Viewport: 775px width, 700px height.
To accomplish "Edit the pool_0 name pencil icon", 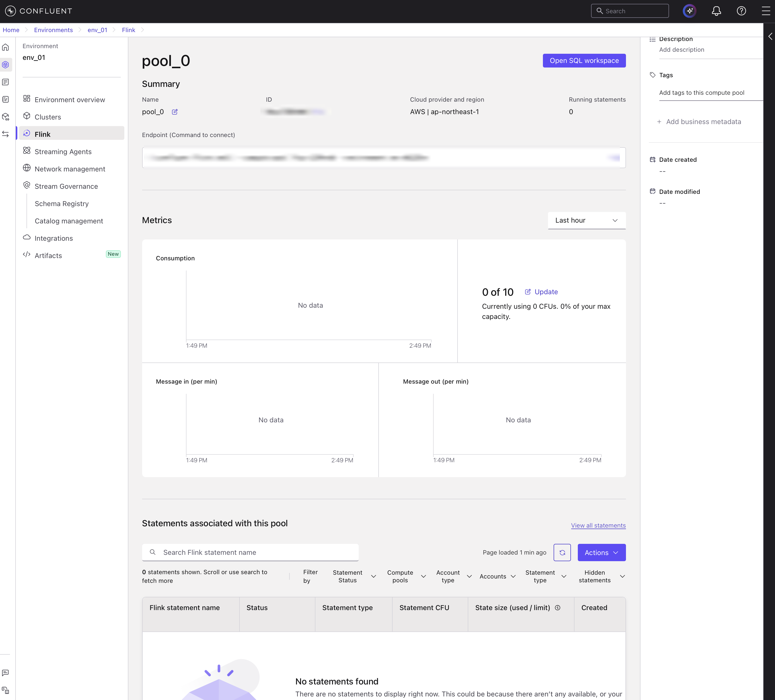I will [175, 112].
